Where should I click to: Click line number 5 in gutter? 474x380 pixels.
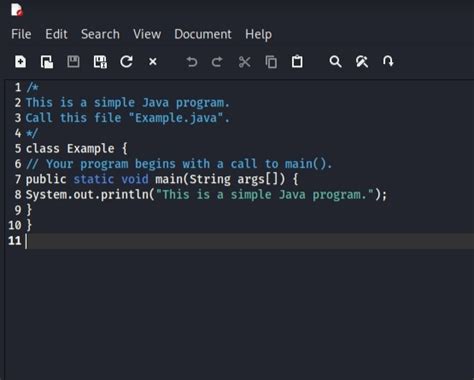[18, 148]
